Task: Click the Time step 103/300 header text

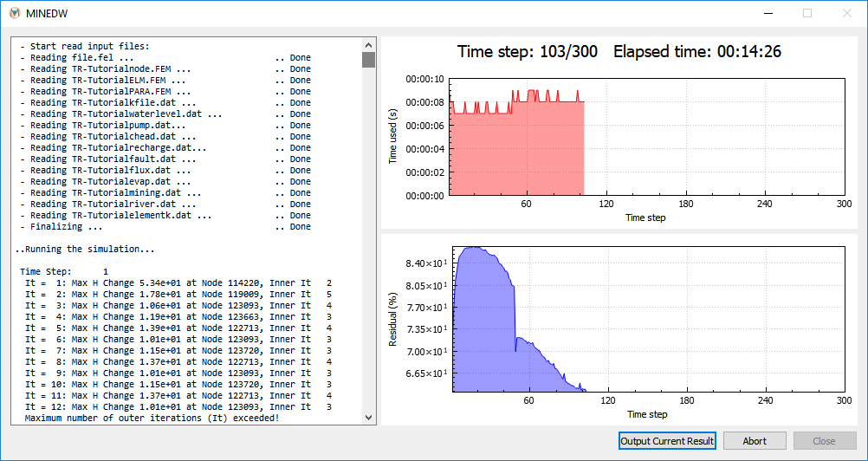Action: coord(528,52)
